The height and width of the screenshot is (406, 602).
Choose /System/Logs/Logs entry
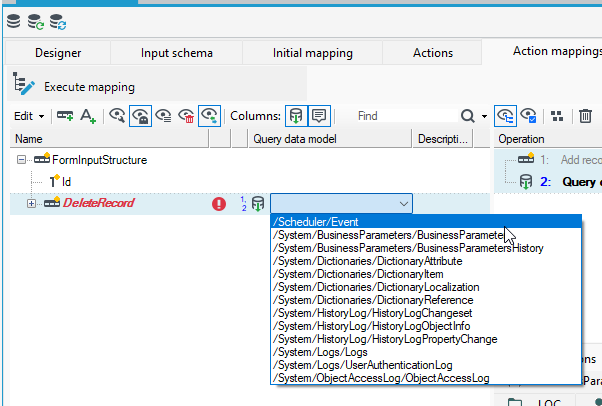click(426, 352)
